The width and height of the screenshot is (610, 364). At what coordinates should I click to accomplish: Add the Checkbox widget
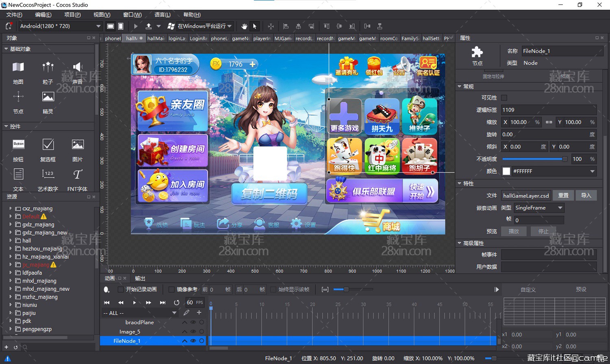[48, 150]
